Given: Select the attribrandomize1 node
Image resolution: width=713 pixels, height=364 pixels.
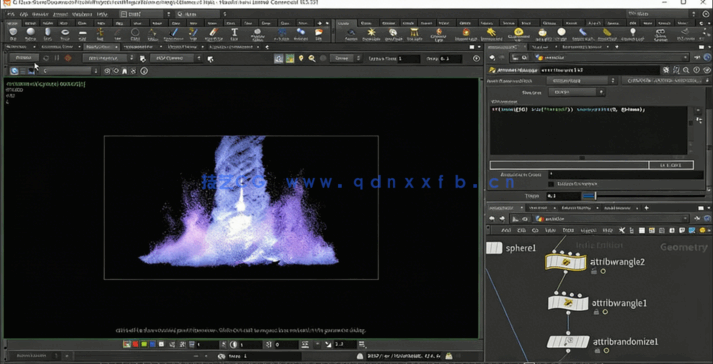Looking at the screenshot, I should [568, 342].
